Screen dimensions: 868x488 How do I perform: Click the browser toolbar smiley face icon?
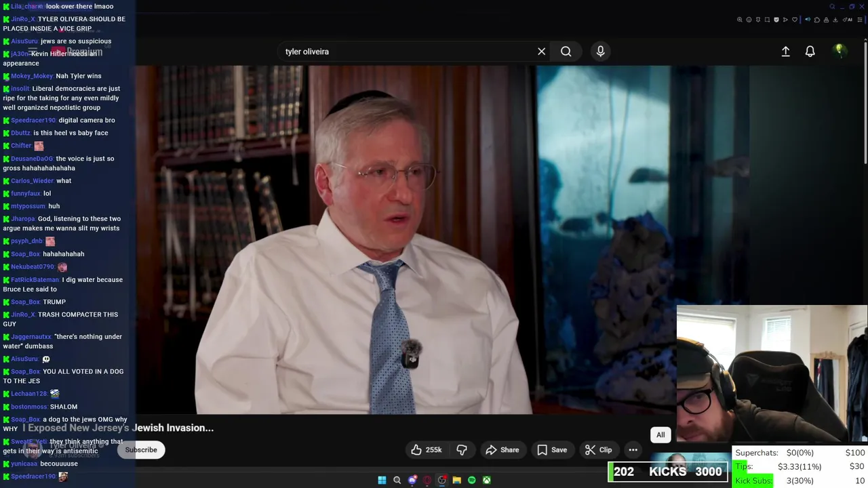(x=749, y=20)
